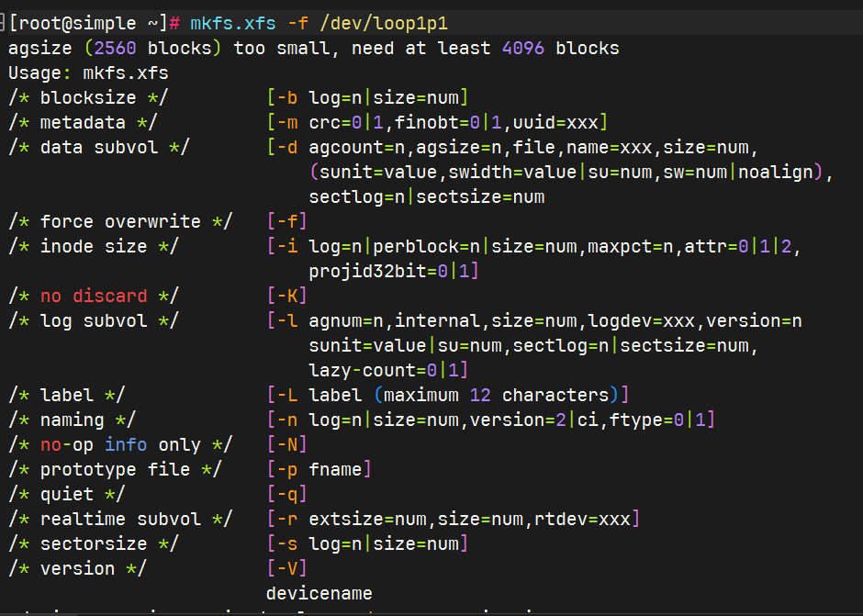863x616 pixels.
Task: Click the comment '/* inode size */'
Action: pos(94,247)
